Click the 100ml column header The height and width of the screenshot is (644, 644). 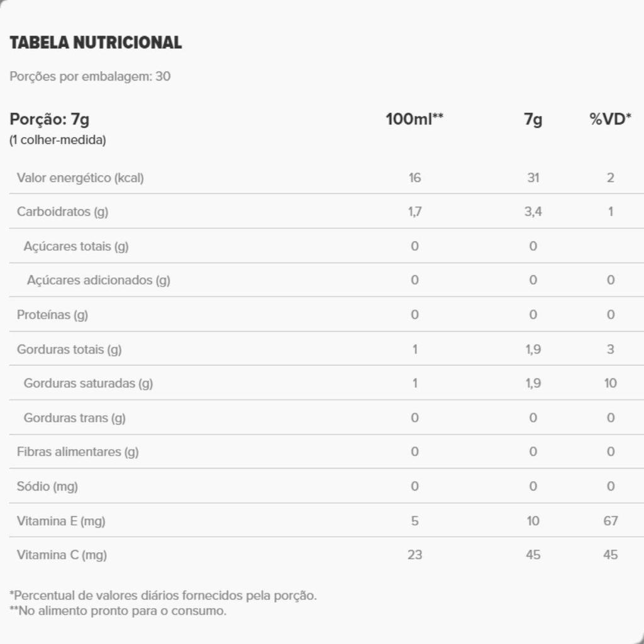(x=414, y=119)
